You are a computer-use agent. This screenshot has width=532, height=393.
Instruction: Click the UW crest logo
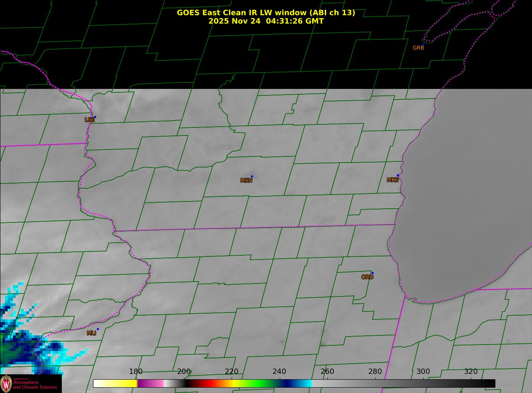coord(6,383)
